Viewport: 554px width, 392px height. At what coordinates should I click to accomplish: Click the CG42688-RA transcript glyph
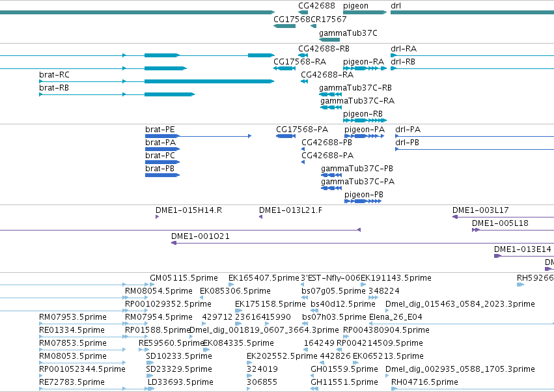(x=304, y=81)
